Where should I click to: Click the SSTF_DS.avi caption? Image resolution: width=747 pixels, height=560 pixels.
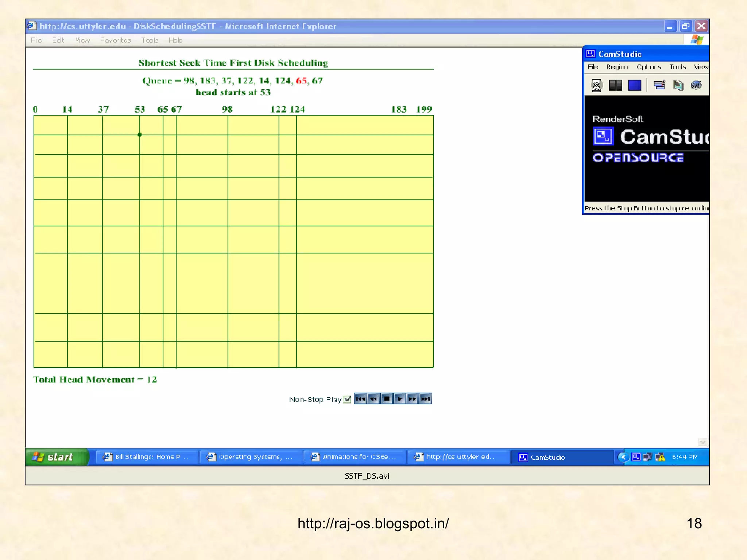click(367, 476)
